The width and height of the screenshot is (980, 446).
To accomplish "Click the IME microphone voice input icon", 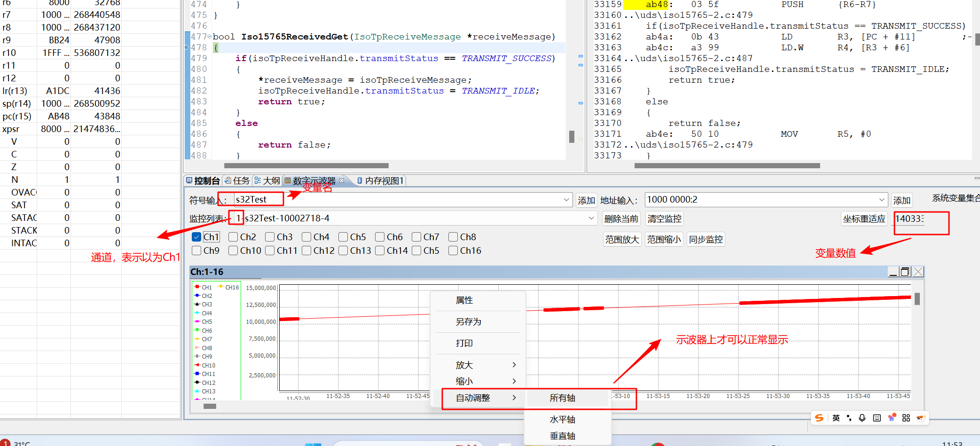I will [x=862, y=418].
